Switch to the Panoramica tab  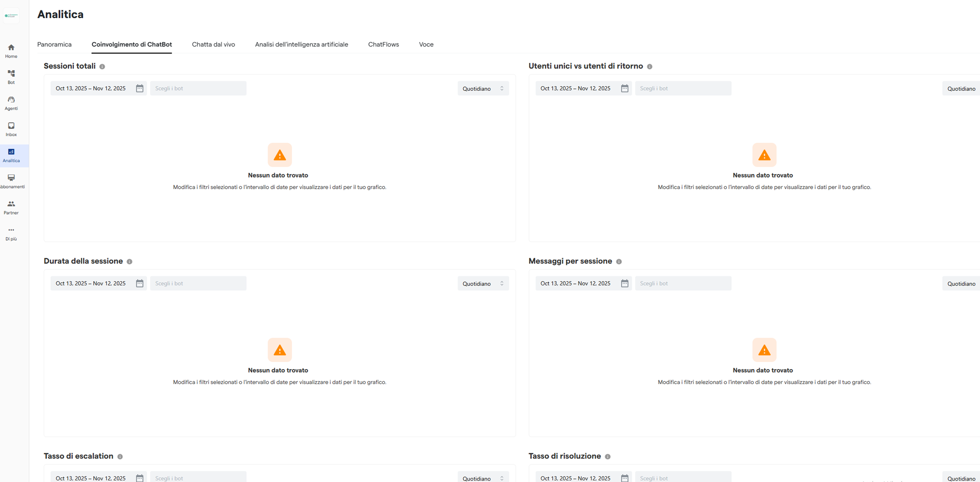point(54,44)
